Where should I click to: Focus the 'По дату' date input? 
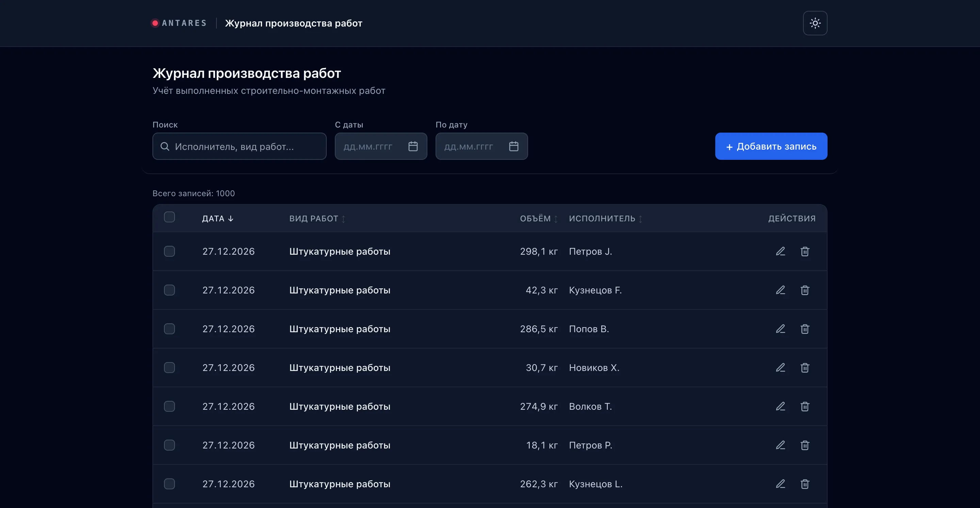481,147
